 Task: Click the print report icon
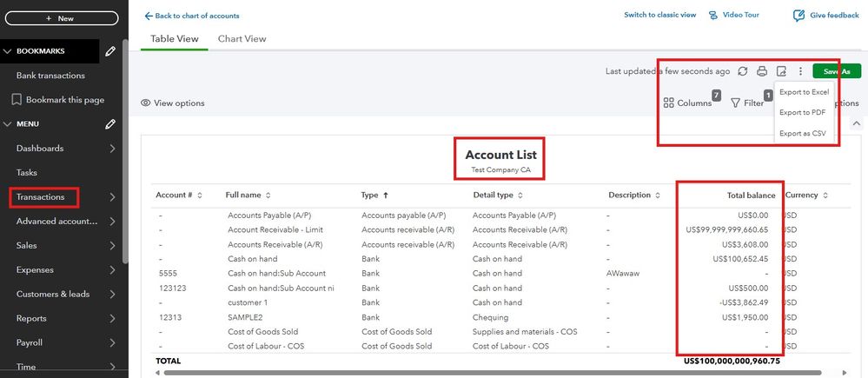tap(762, 71)
